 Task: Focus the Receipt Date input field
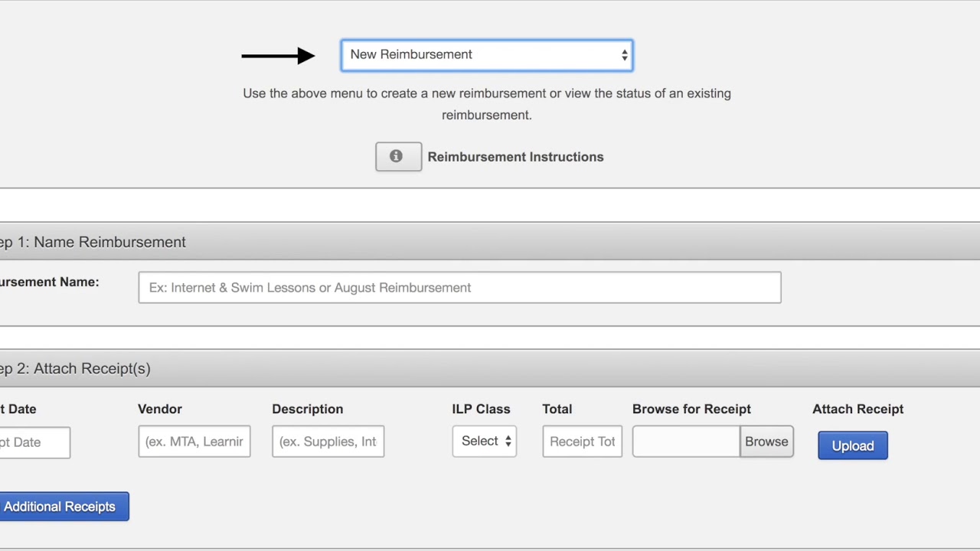coord(34,442)
